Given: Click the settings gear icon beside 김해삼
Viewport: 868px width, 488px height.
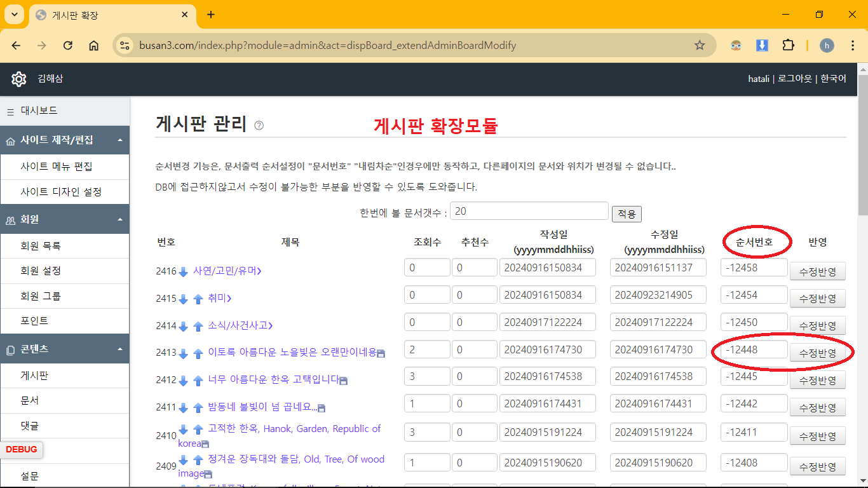Looking at the screenshot, I should [x=18, y=79].
